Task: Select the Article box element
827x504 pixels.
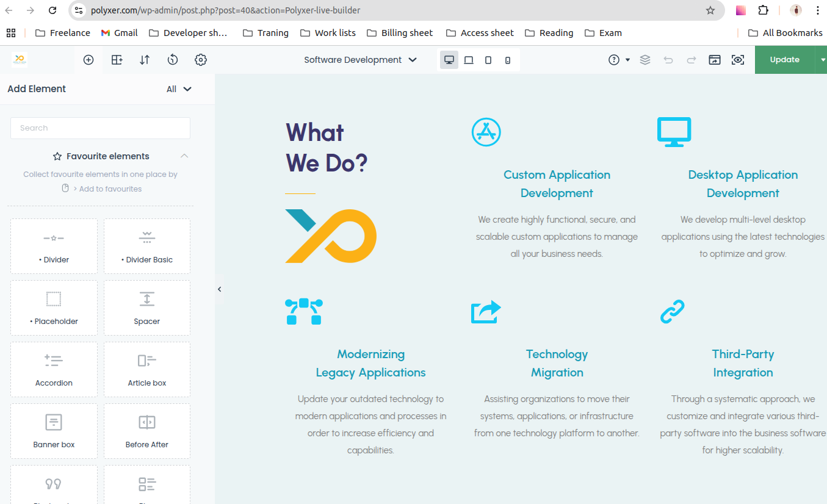Action: point(147,369)
